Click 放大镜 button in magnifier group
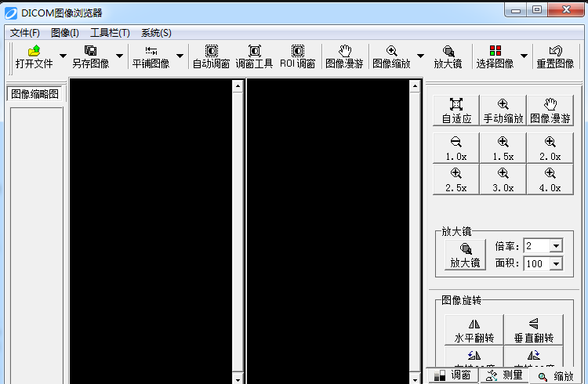 click(466, 255)
